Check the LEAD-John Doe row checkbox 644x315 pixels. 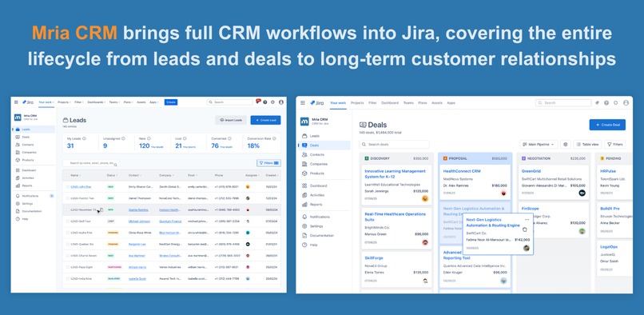pyautogui.click(x=68, y=187)
